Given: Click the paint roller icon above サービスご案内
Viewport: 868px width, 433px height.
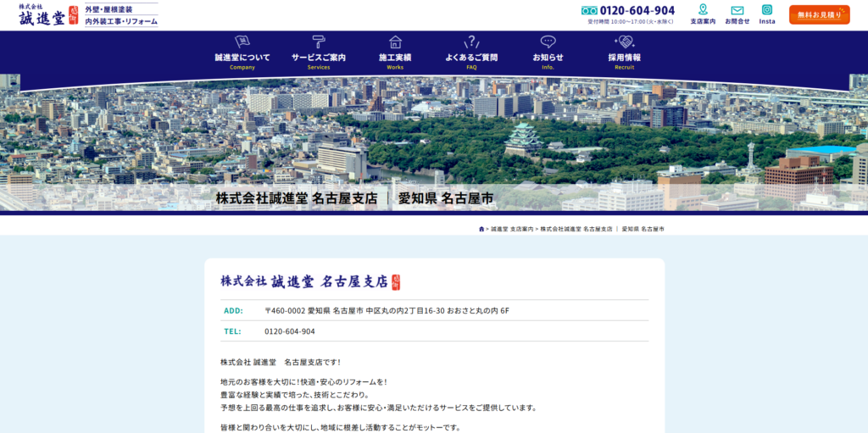Looking at the screenshot, I should tap(319, 42).
